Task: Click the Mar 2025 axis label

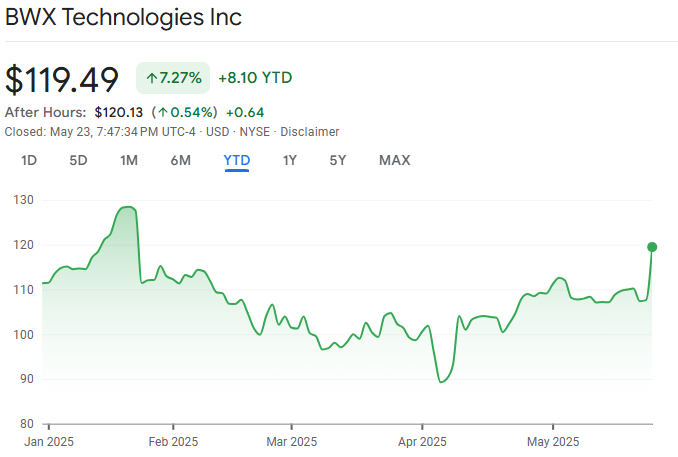Action: tap(290, 441)
